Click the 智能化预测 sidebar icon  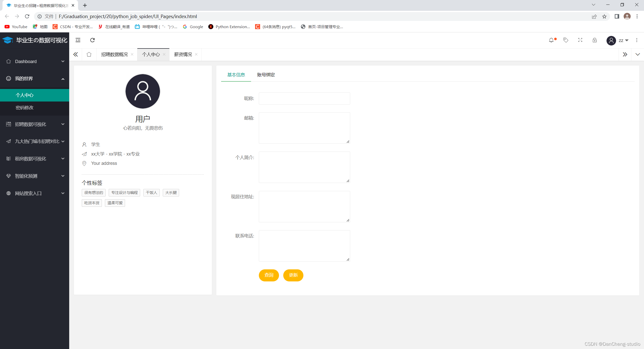(8, 176)
